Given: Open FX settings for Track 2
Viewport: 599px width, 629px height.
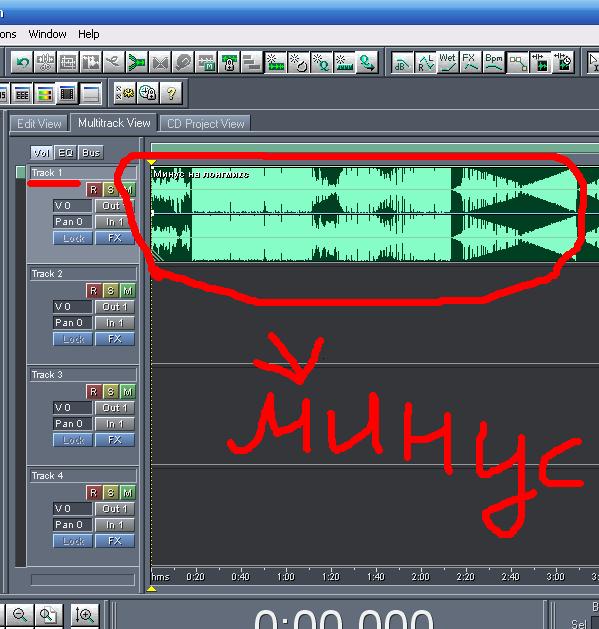Looking at the screenshot, I should (115, 339).
